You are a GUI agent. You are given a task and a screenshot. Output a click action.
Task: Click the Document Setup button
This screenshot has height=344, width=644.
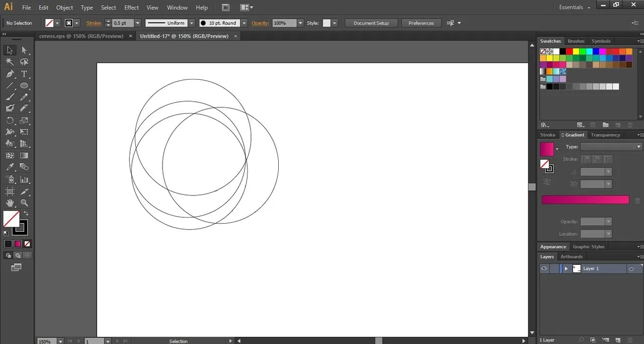[x=371, y=23]
